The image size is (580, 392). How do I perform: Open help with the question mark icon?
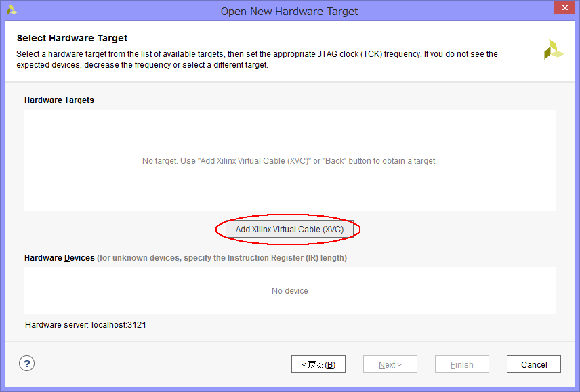26,364
